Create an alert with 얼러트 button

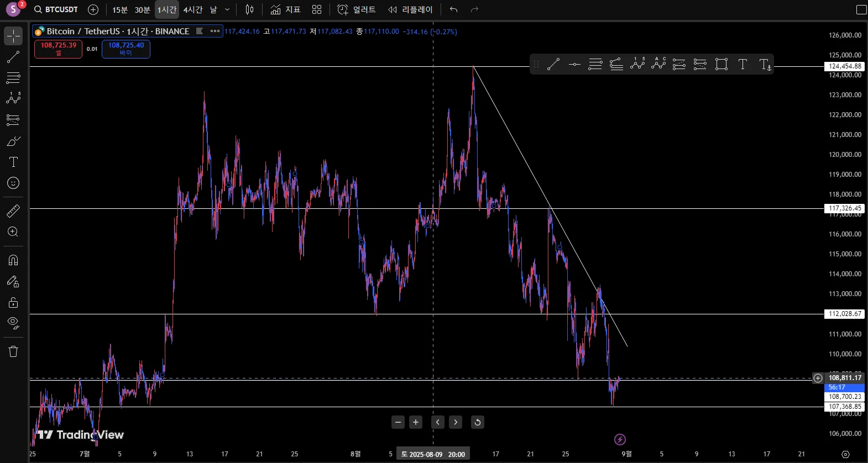coord(357,9)
